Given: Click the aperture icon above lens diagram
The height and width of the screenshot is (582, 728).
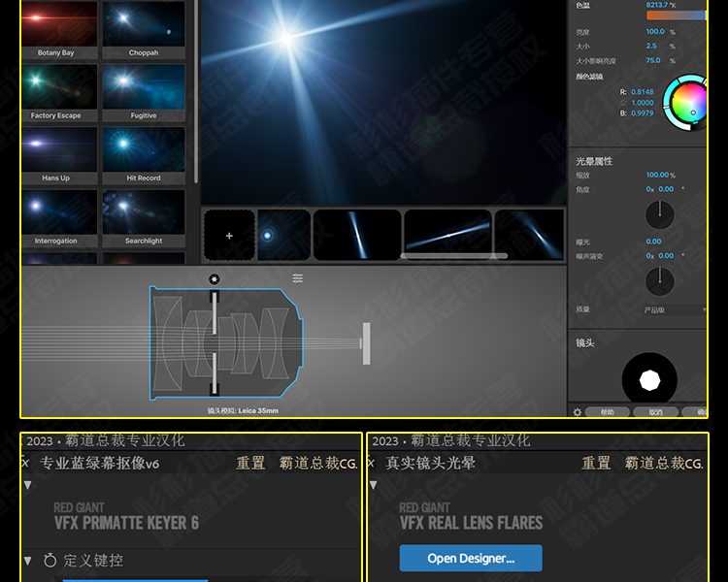Looking at the screenshot, I should click(215, 279).
